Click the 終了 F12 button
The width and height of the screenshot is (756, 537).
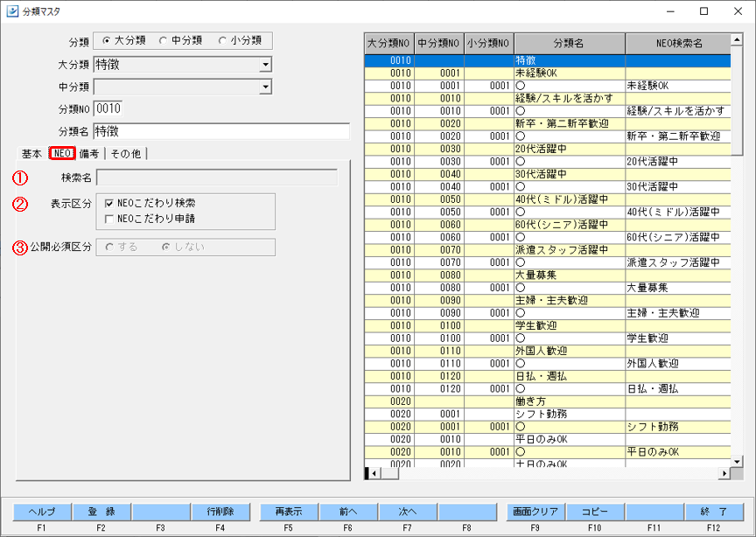714,512
